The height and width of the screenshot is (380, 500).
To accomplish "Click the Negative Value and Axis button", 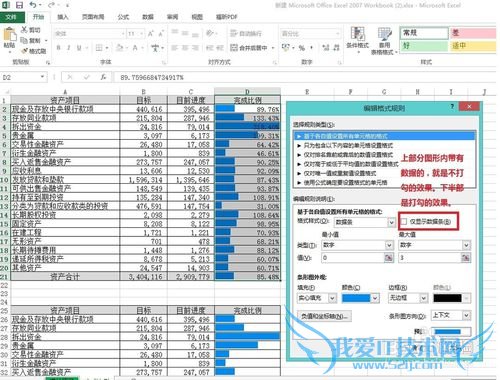I will coord(324,316).
